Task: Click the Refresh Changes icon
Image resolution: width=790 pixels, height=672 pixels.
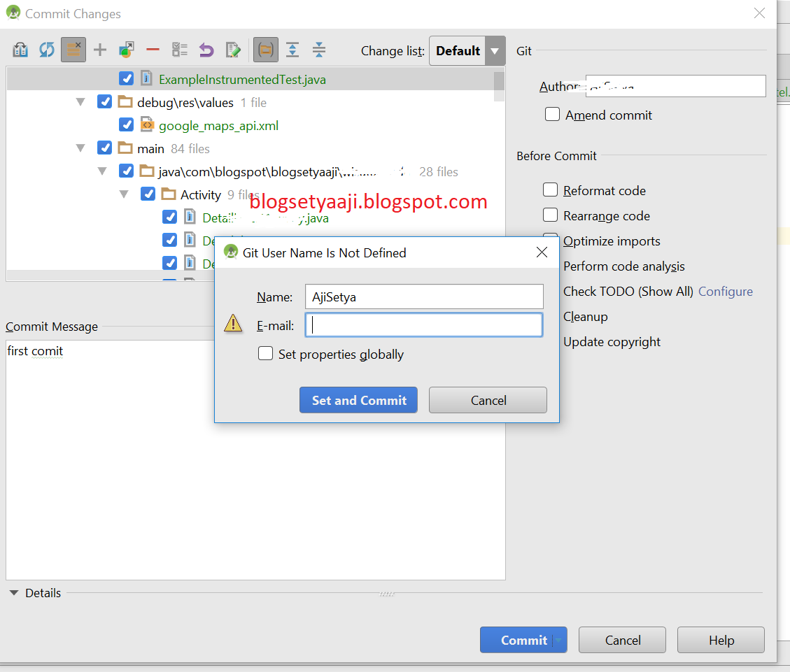Action: point(46,50)
